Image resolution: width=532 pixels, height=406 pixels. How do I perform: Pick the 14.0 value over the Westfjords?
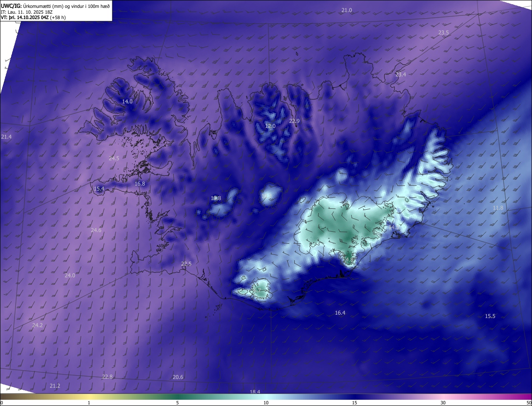(x=127, y=101)
